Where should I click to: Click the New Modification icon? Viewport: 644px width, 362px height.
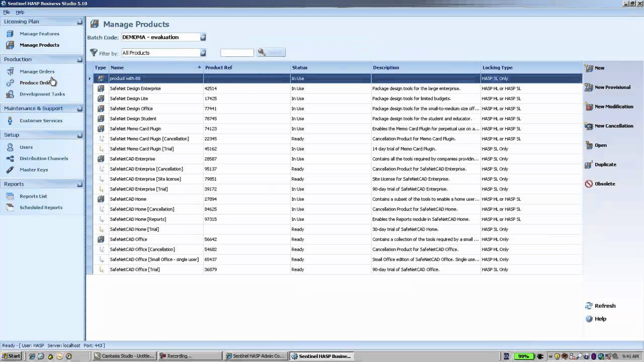[x=589, y=107]
